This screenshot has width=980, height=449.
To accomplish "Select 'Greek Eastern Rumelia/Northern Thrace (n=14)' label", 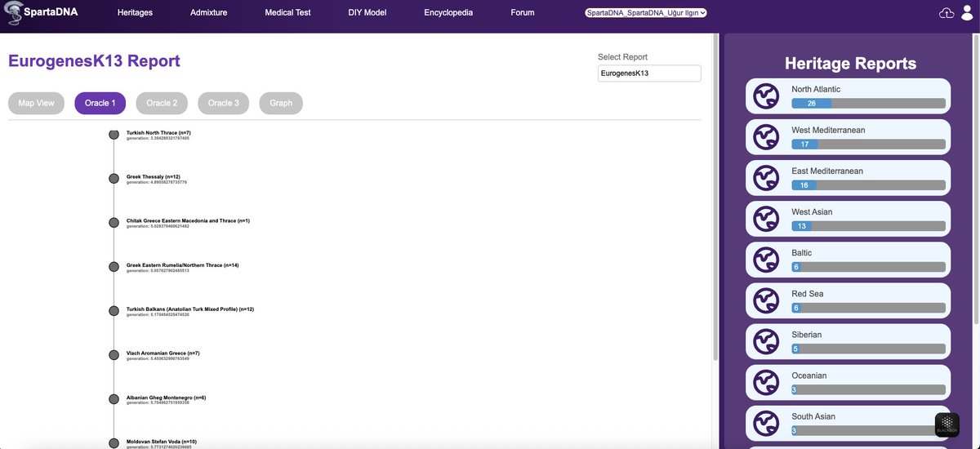I will 183,265.
